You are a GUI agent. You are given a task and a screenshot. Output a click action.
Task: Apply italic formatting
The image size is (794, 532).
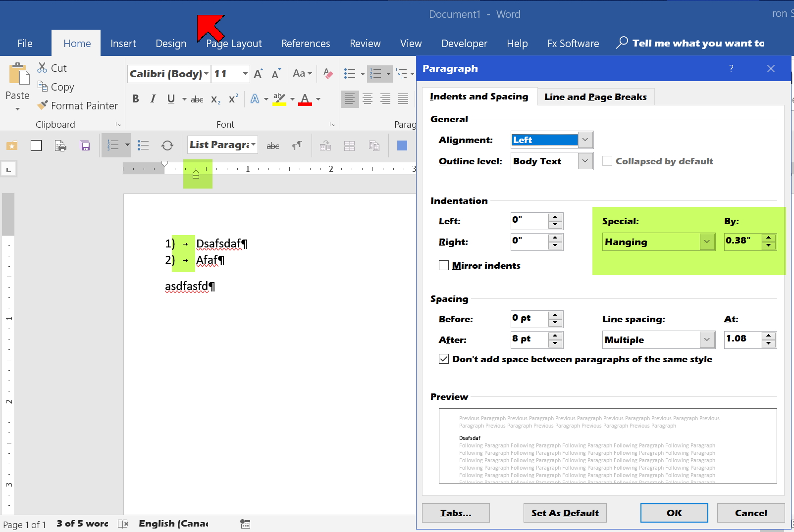[153, 98]
